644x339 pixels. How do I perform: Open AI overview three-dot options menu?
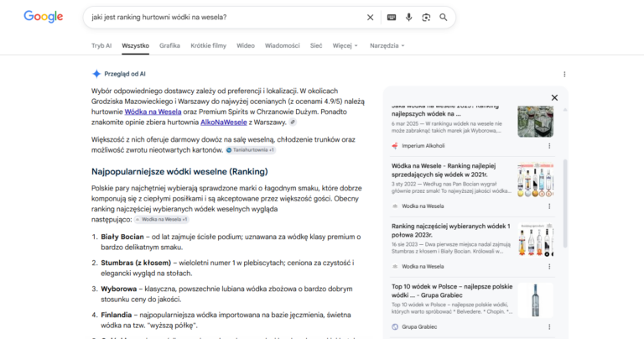pyautogui.click(x=564, y=74)
